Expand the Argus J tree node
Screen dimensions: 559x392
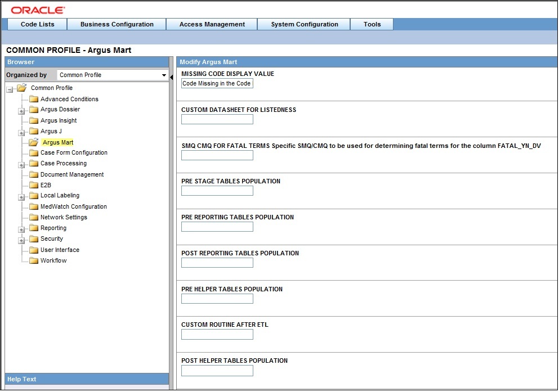pyautogui.click(x=21, y=133)
